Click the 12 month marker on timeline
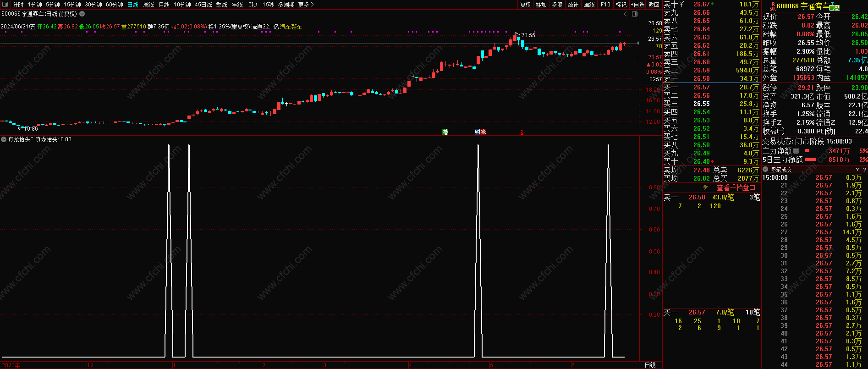The height and width of the screenshot is (369, 868). coord(90,365)
